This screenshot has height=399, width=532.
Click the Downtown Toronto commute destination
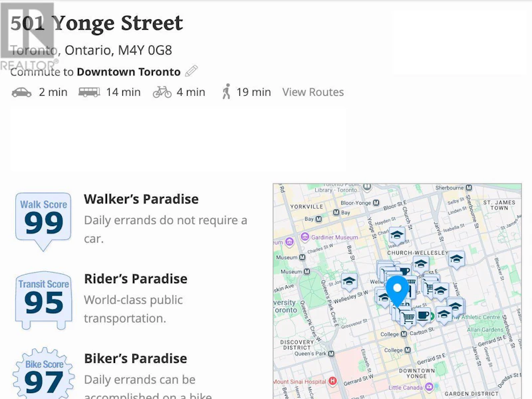128,72
